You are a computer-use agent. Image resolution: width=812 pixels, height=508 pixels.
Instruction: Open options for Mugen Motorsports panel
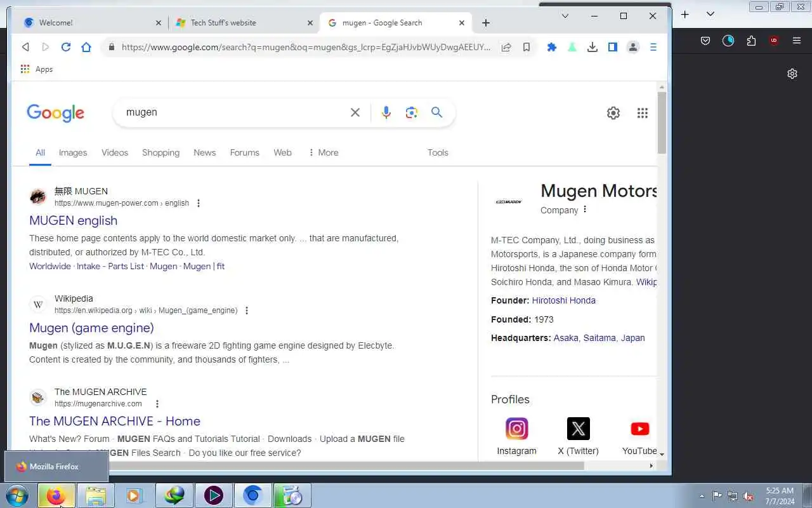[x=585, y=210]
